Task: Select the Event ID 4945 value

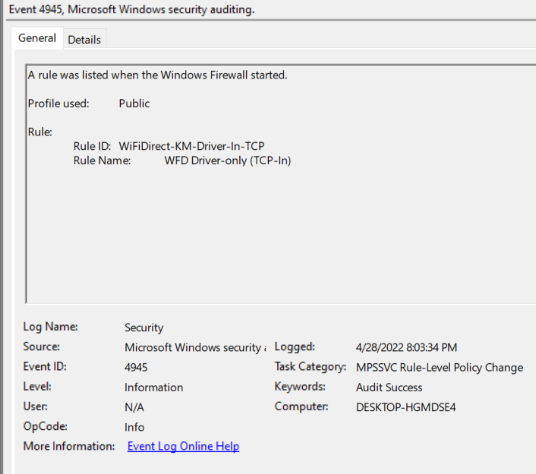Action: 136,367
